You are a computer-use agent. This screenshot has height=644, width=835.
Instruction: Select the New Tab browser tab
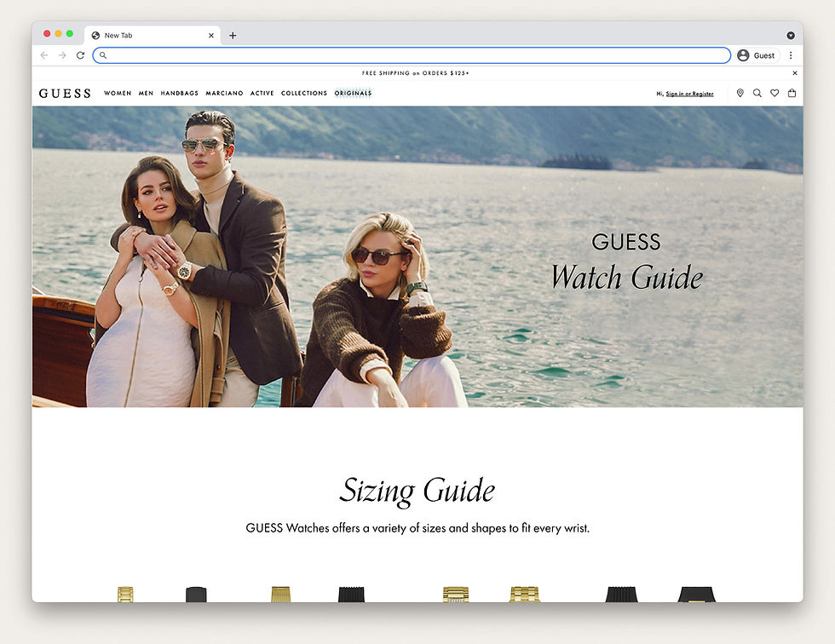click(x=153, y=36)
